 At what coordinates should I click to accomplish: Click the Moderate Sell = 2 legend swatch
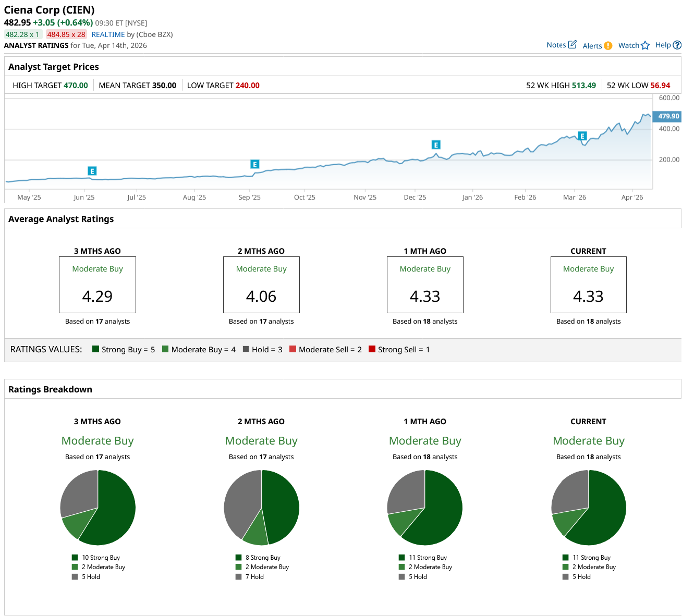coord(293,349)
